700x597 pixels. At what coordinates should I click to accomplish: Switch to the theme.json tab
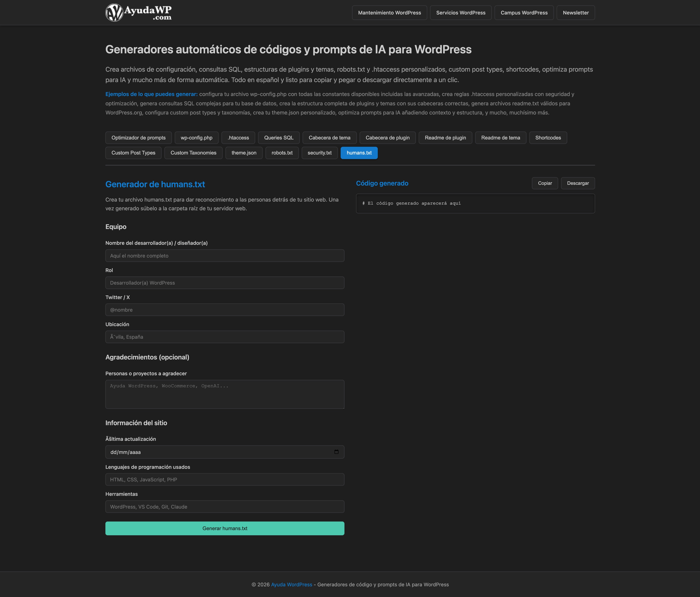click(x=244, y=153)
